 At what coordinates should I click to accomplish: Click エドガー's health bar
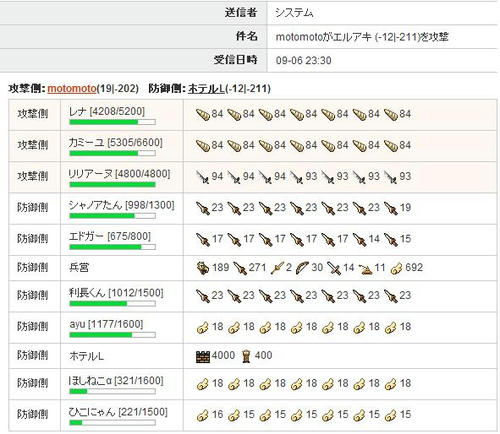coord(112,247)
